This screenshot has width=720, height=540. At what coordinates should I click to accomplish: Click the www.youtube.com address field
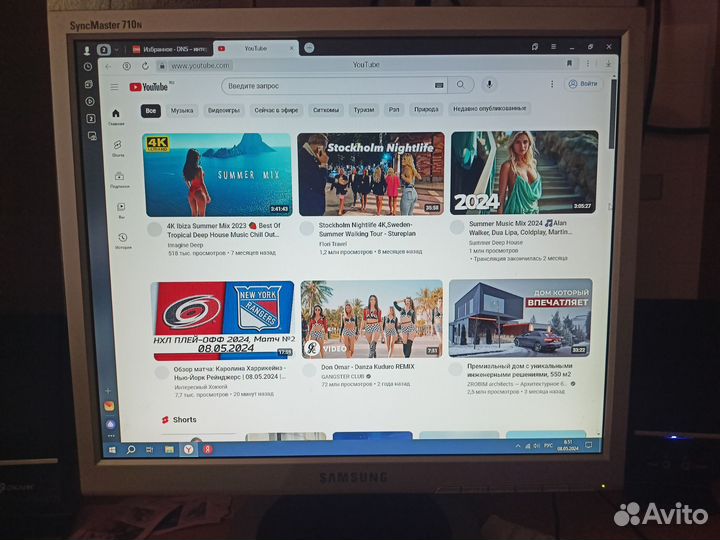tap(200, 66)
